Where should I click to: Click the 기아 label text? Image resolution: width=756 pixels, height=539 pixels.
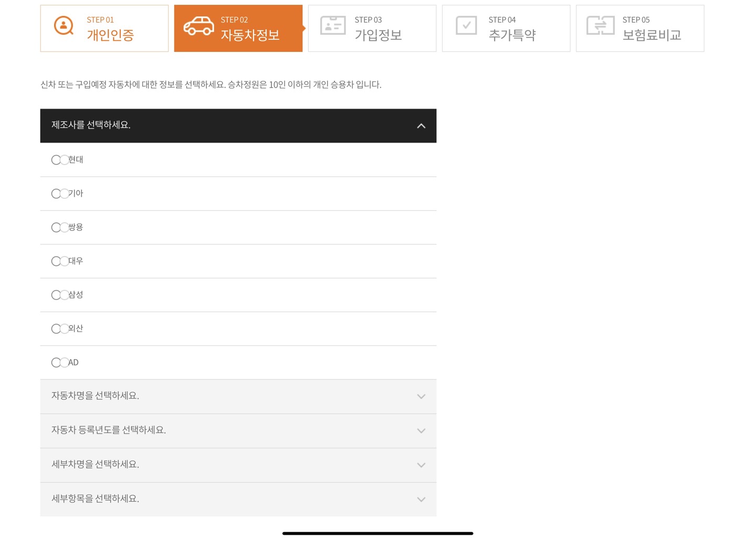[76, 193]
